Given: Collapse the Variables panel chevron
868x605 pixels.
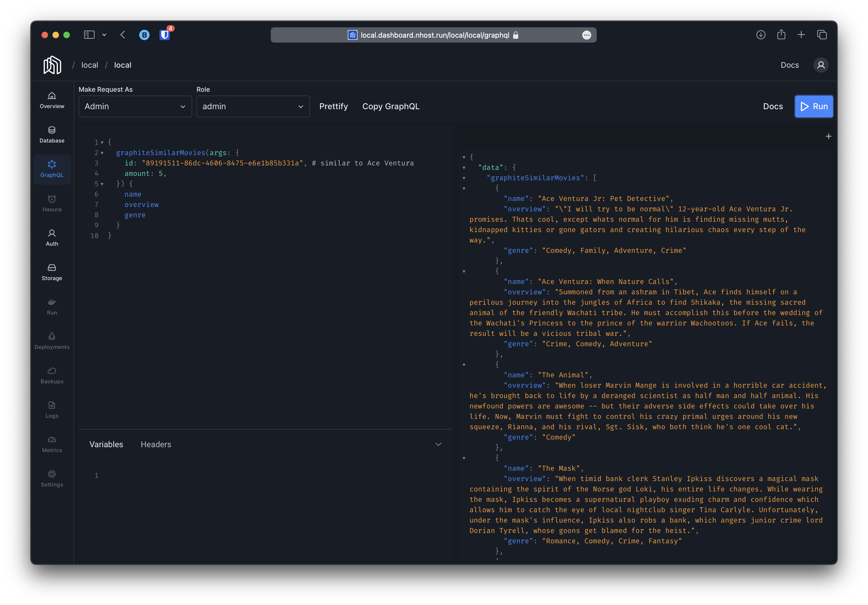Looking at the screenshot, I should [438, 444].
